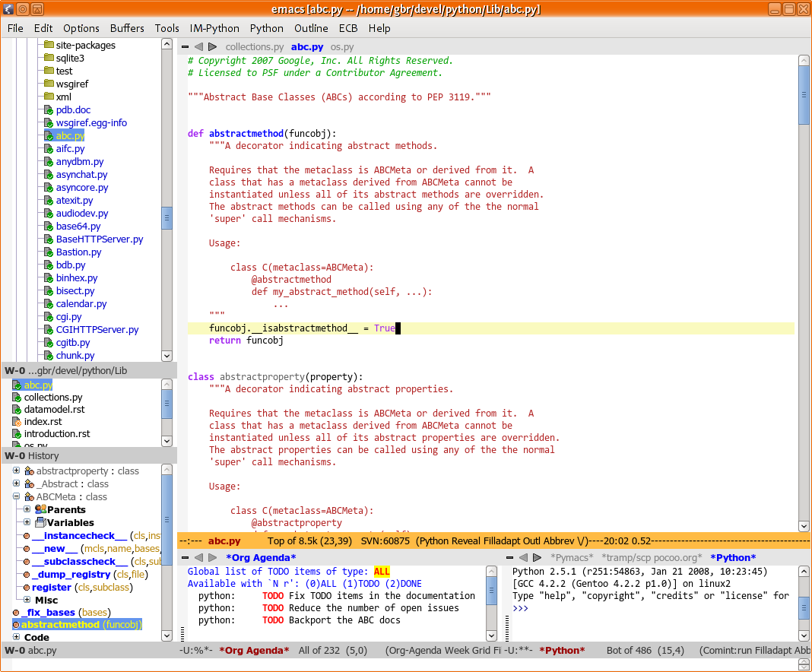
Task: Click the right arrow icon beside collections.py tab
Action: point(212,47)
